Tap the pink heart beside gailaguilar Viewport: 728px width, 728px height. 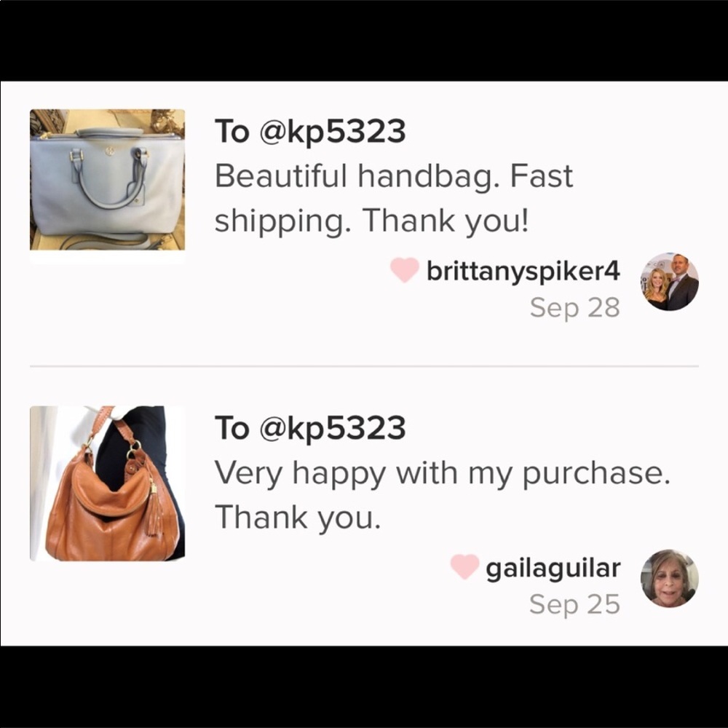(x=464, y=567)
